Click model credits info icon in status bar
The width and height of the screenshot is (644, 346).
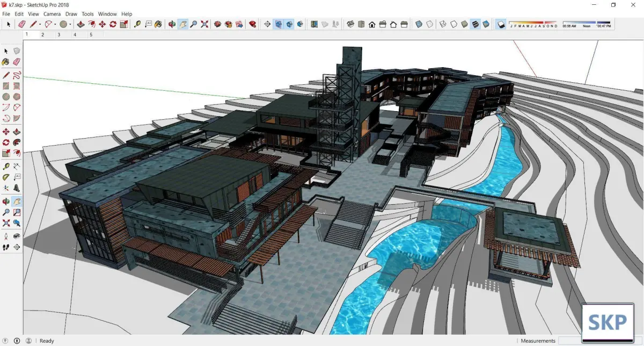[17, 341]
